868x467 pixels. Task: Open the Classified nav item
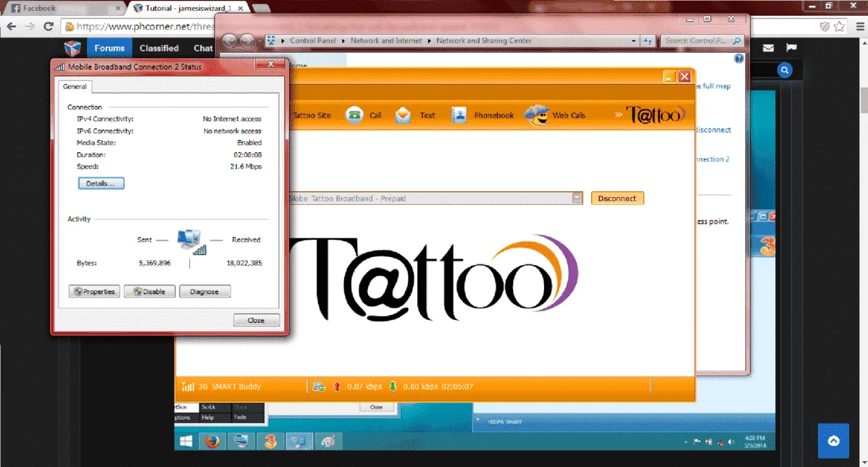point(159,48)
